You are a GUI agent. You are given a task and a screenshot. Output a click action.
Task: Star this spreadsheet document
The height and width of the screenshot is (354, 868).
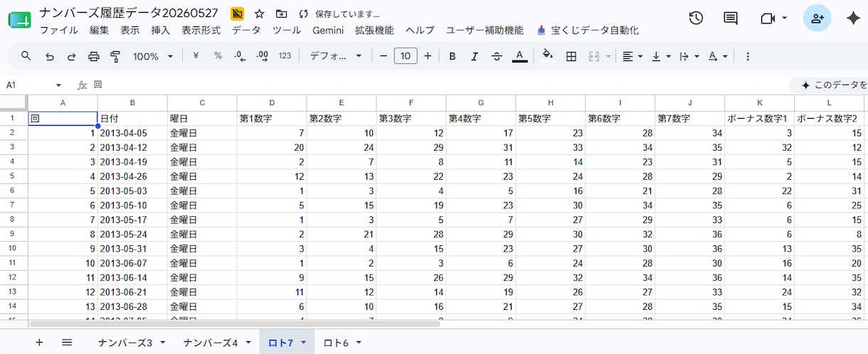(259, 14)
